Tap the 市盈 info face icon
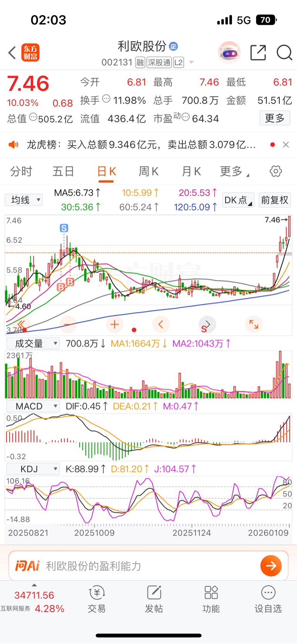Screen dimensions: 297x644 [186, 117]
